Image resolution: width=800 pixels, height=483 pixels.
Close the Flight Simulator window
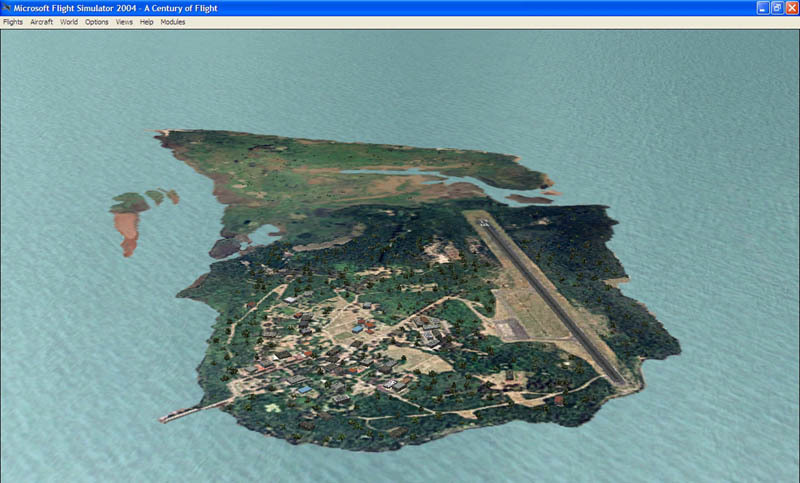pos(792,8)
